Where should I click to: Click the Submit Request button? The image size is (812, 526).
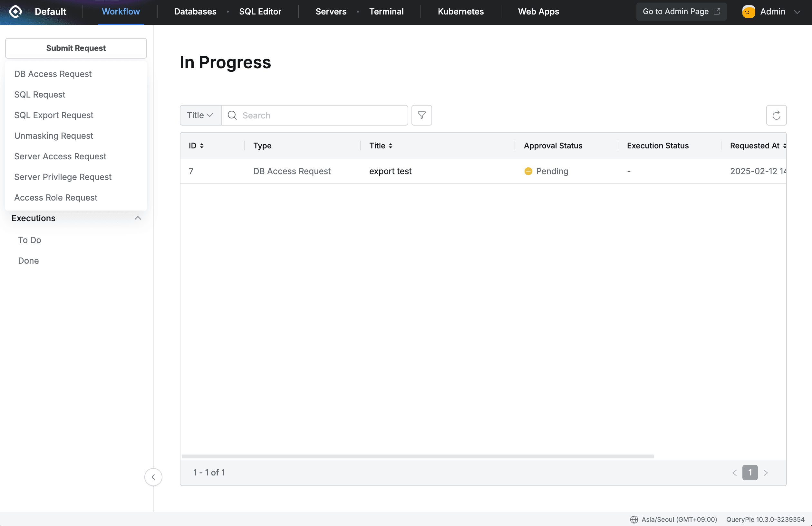(76, 48)
